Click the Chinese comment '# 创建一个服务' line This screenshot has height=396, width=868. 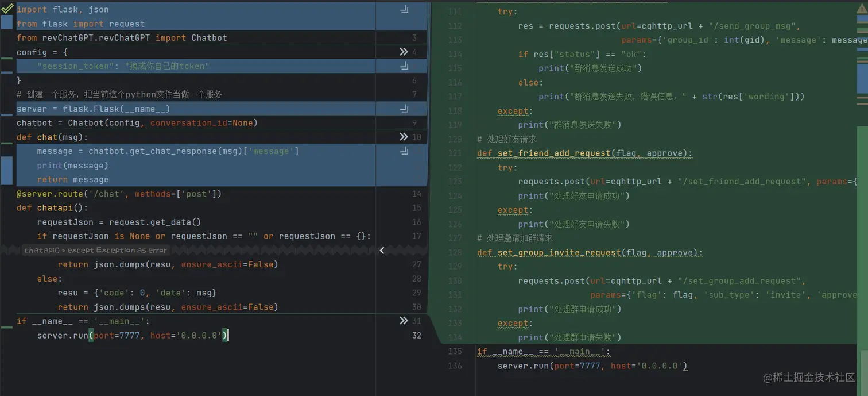(x=119, y=94)
